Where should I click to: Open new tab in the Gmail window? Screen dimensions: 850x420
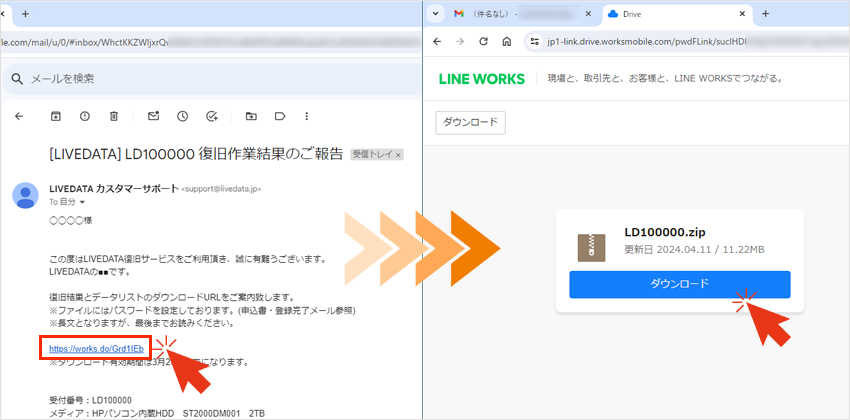coord(25,14)
